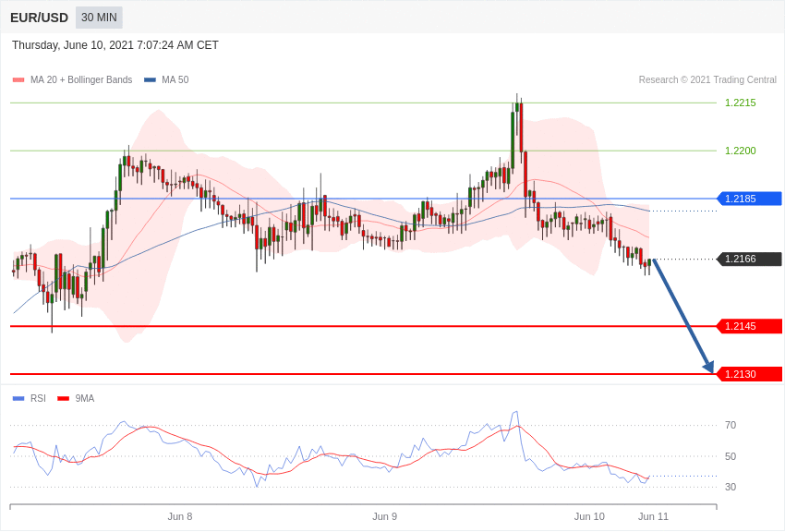Click the RSI 50 level label

click(x=731, y=456)
